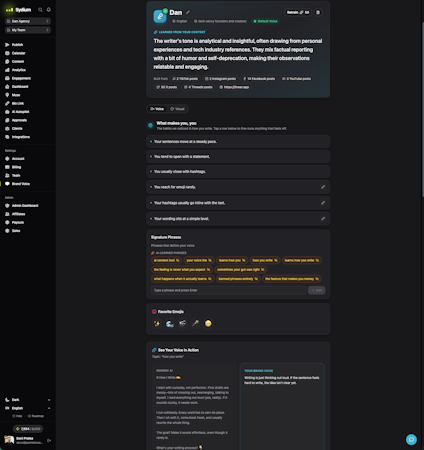Open the English language dropdown in sidebar
Image resolution: width=424 pixels, height=450 pixels.
click(28, 408)
